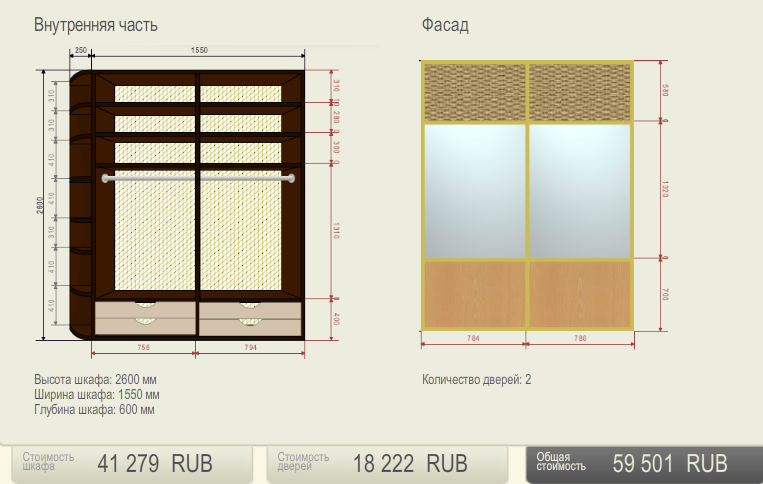763x484 pixels.
Task: Click the red 280 shelf height label
Action: point(336,117)
